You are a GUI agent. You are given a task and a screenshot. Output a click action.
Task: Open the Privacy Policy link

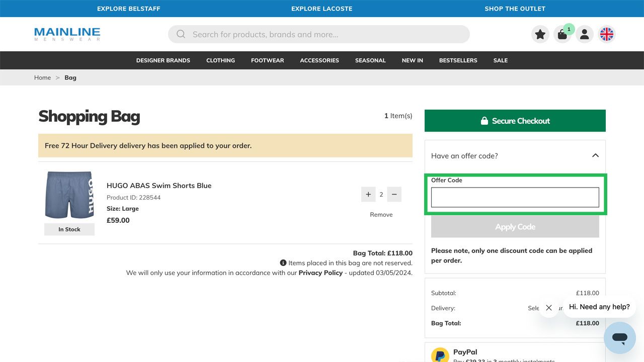tap(320, 273)
